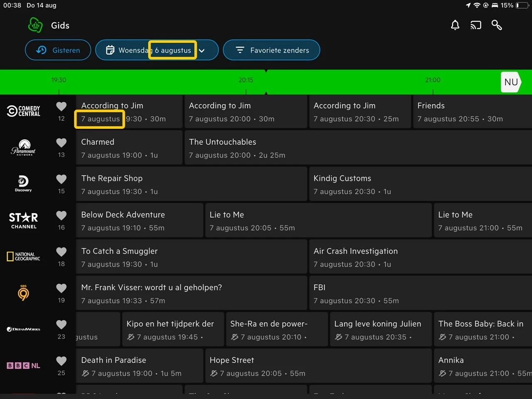Tap the status bar clock 00:38
532x399 pixels.
coord(12,5)
